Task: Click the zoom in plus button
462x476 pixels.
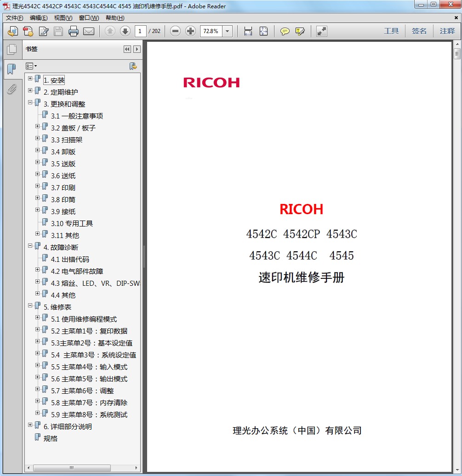Action: click(x=190, y=31)
